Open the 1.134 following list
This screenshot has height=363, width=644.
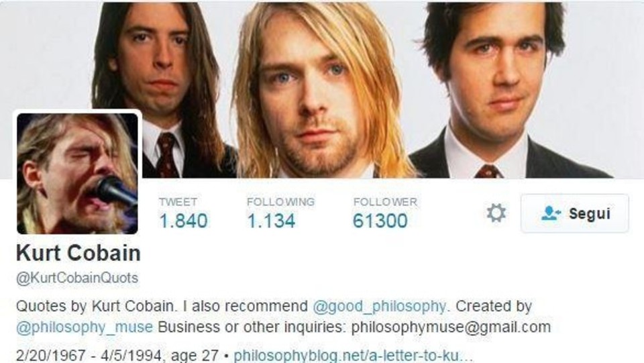pos(271,221)
